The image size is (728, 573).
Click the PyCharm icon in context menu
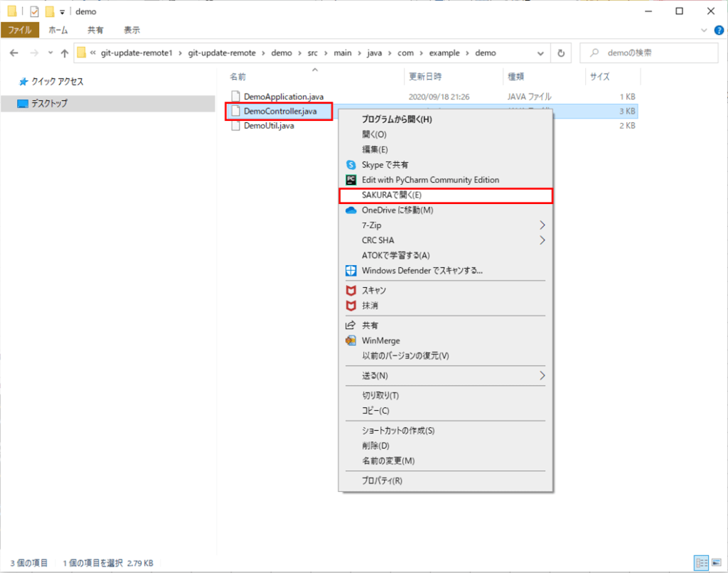tap(350, 180)
